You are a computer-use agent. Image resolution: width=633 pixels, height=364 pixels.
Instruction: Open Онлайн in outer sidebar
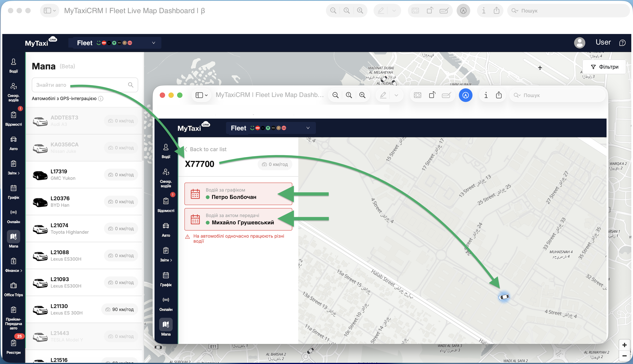[x=13, y=216]
